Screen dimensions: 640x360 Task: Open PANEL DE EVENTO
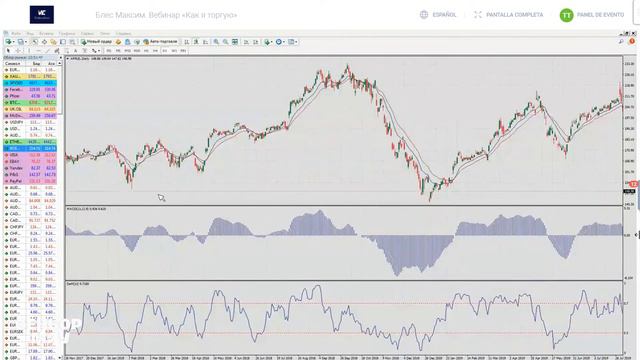click(600, 15)
